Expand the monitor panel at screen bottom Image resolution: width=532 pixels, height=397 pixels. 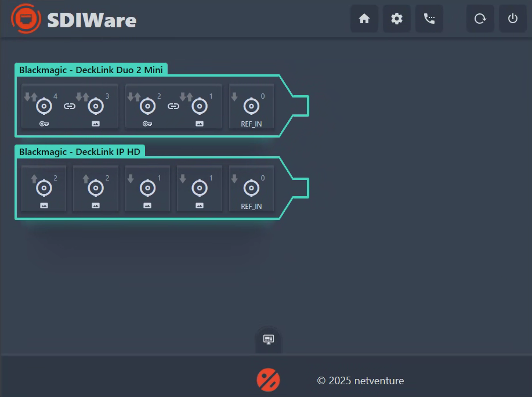coord(267,338)
